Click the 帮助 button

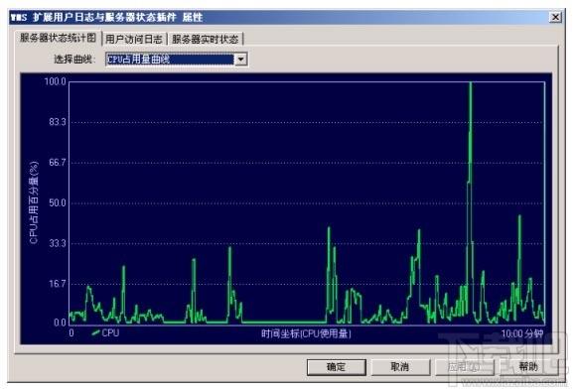coord(528,366)
